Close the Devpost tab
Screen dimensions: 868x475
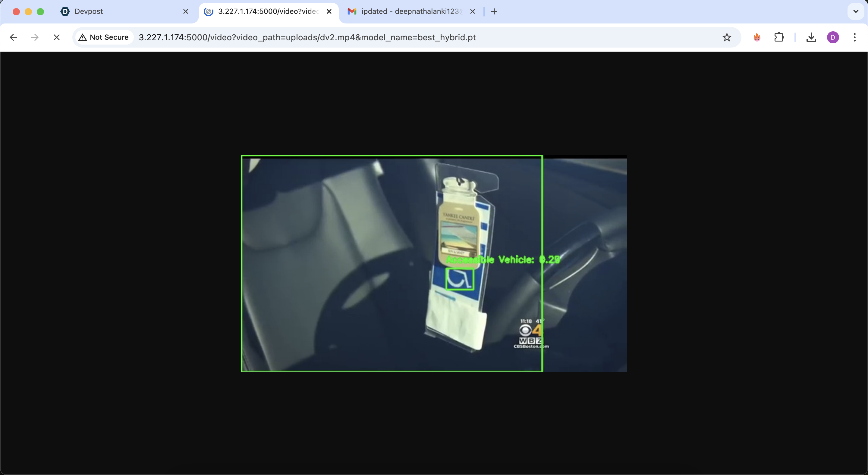(186, 11)
